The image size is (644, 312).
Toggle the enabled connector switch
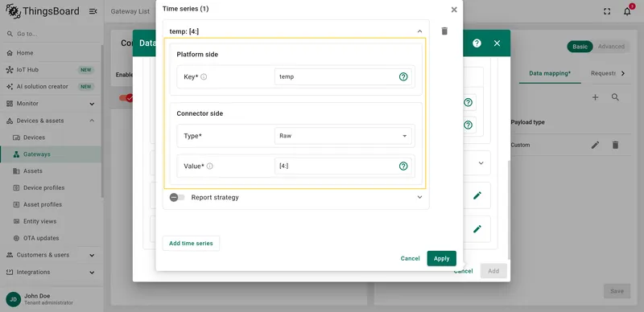pos(126,98)
